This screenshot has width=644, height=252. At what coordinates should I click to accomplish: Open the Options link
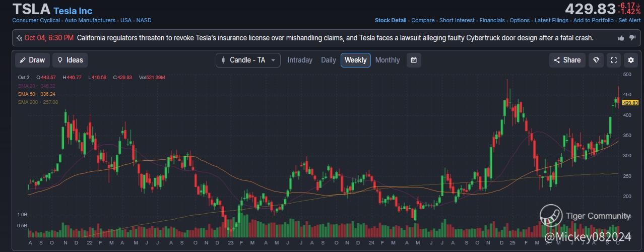click(520, 20)
